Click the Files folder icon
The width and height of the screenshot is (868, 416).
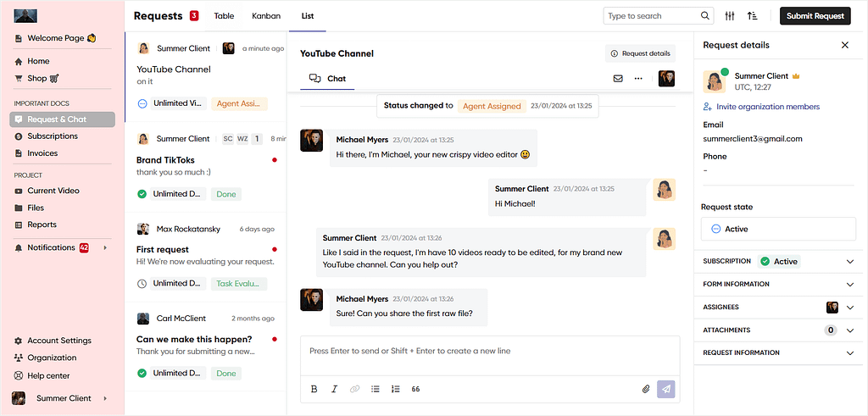tap(19, 208)
